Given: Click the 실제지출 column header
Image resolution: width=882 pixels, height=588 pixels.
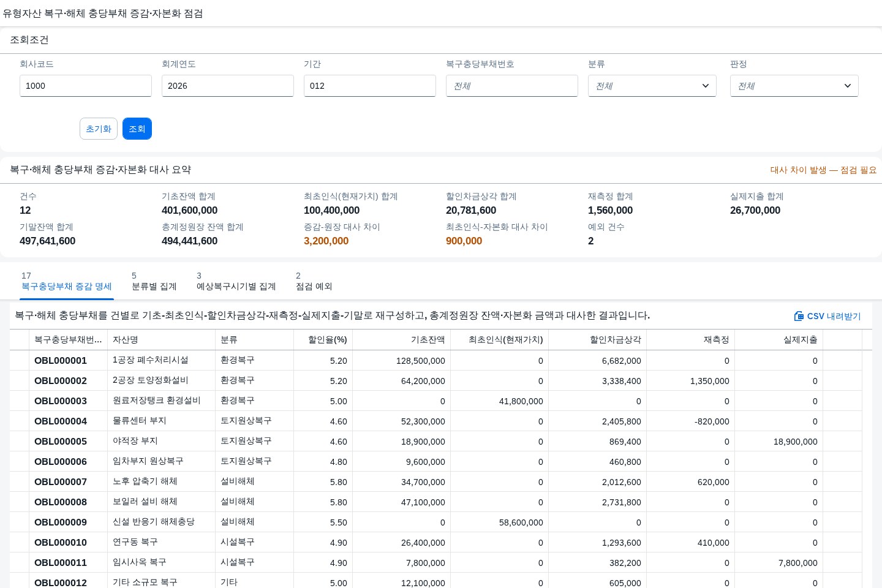Looking at the screenshot, I should tap(779, 339).
